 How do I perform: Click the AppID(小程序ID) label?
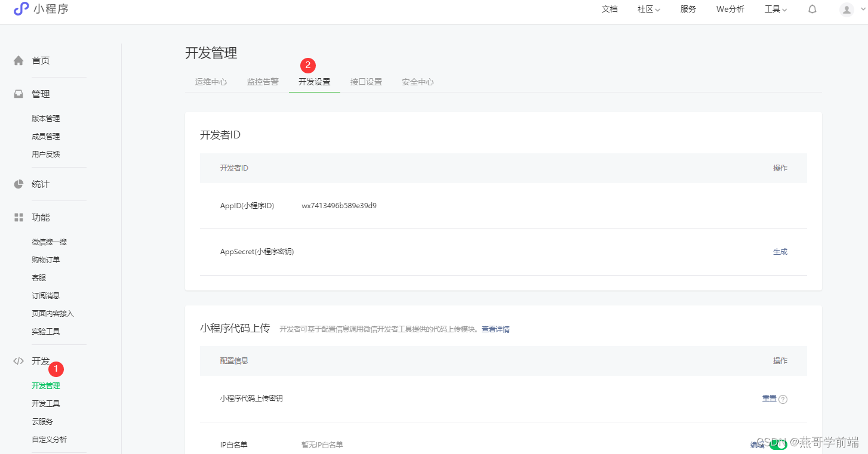[x=247, y=206]
